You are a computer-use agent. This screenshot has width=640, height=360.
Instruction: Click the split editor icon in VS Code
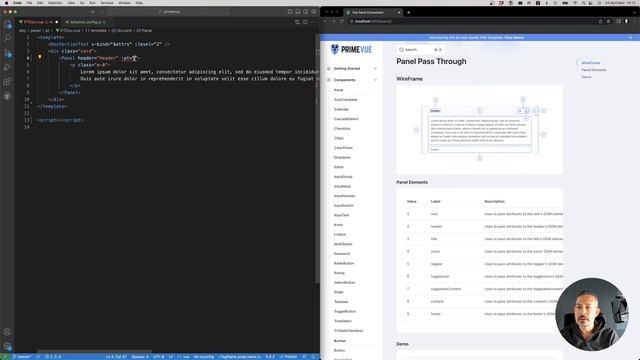305,22
